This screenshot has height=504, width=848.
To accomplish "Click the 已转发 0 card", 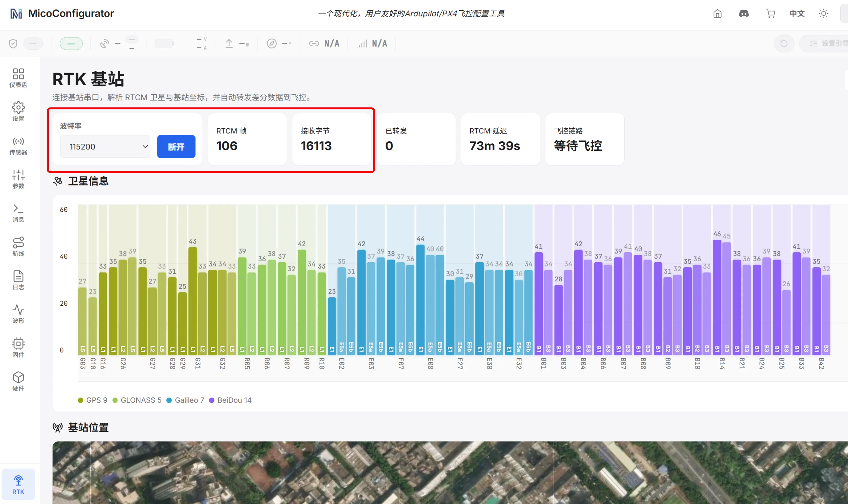I will tap(416, 139).
